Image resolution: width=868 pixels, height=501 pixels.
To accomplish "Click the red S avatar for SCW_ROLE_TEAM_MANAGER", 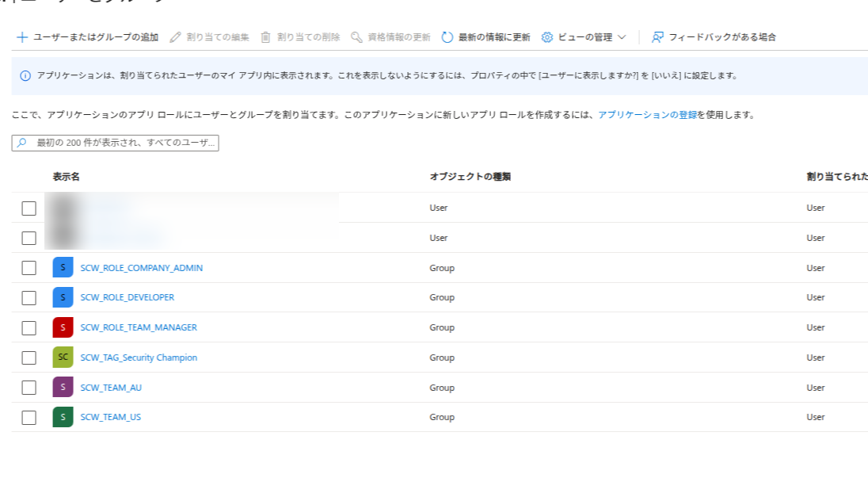I will 63,327.
